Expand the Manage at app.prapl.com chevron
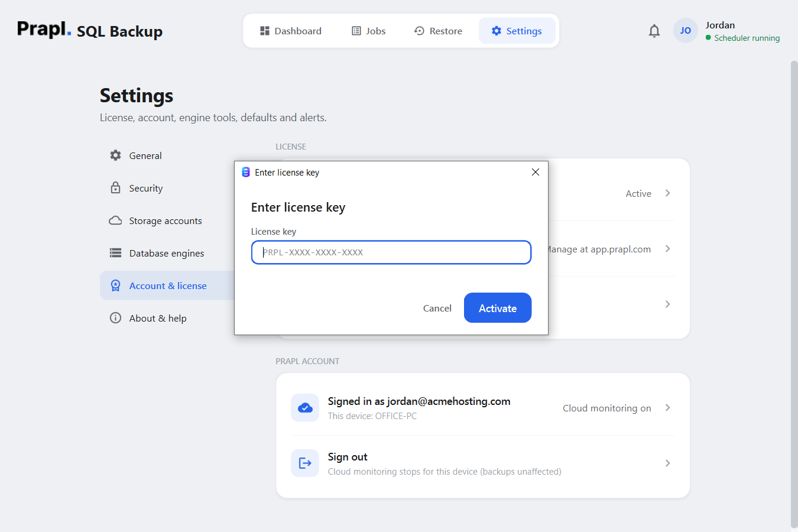Screen dimensions: 798x532 (667, 249)
